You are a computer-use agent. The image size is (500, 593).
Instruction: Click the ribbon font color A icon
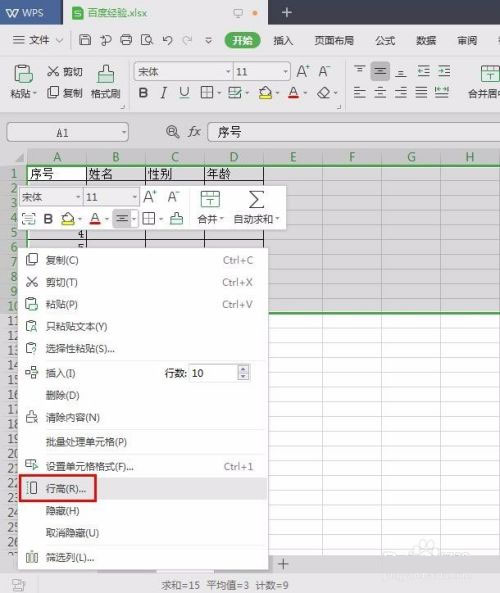293,93
